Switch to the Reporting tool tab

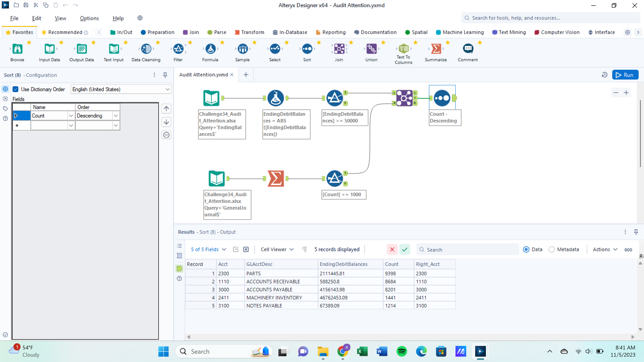coord(330,32)
